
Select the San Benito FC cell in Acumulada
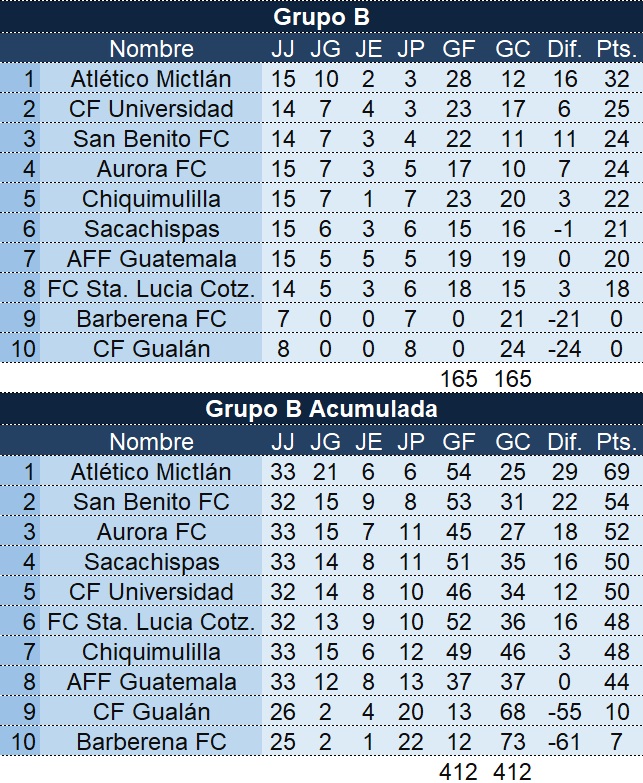[151, 501]
